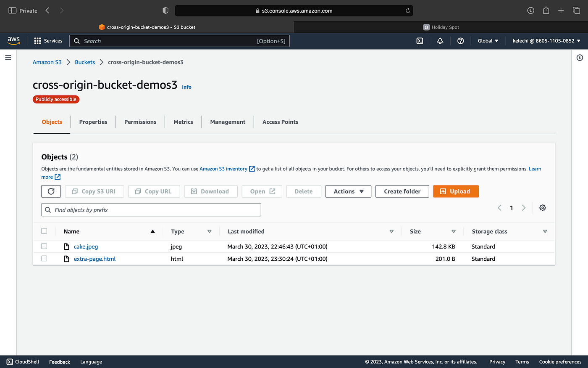Go to Amazon S3 breadcrumb

tap(47, 62)
